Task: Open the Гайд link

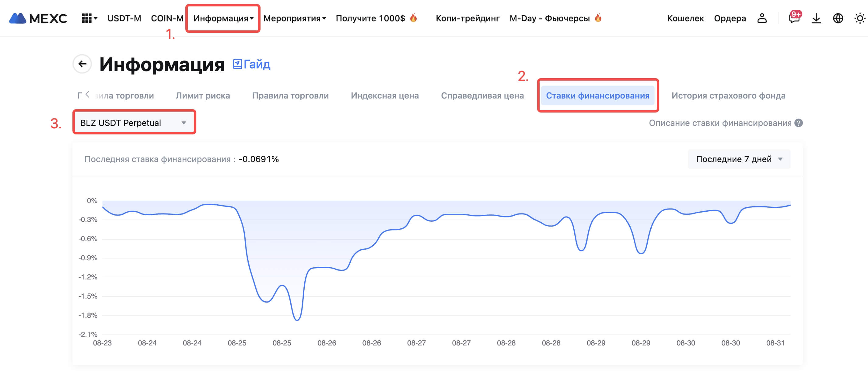Action: (252, 64)
